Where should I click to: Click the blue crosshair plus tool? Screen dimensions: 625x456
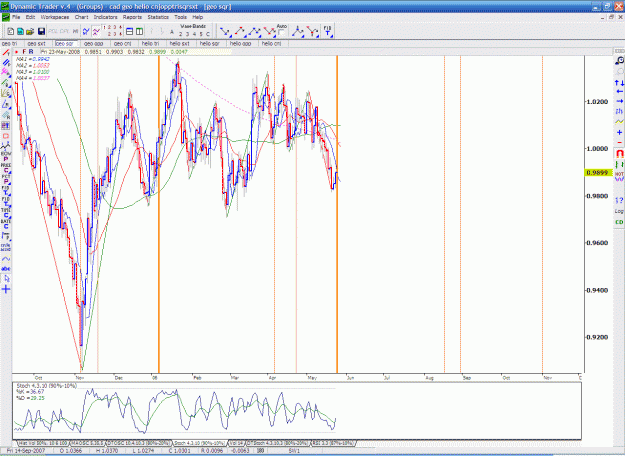[6, 289]
